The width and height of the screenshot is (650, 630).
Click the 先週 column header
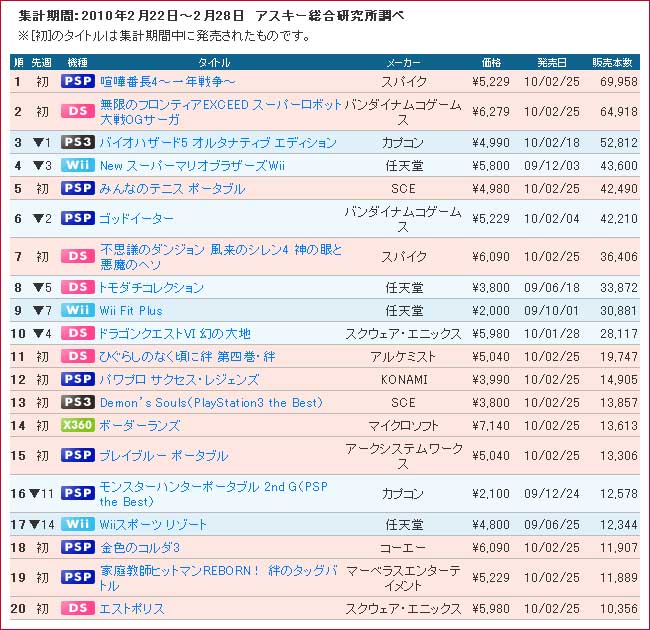(x=41, y=62)
